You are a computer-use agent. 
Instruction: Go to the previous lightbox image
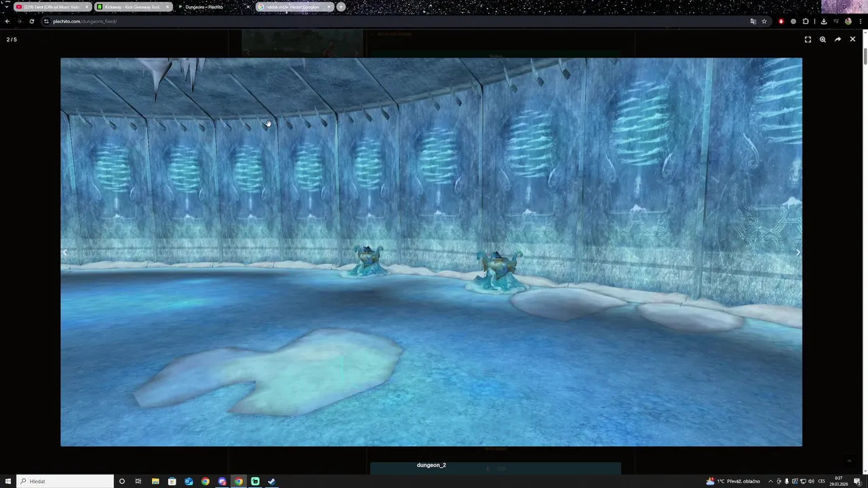(x=65, y=252)
